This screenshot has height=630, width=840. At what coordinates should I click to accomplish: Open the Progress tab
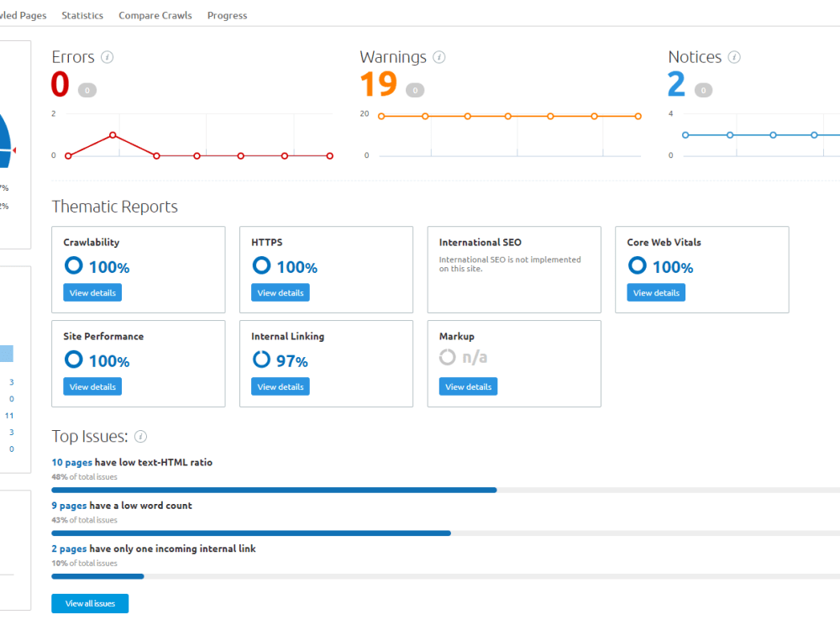[x=227, y=15]
